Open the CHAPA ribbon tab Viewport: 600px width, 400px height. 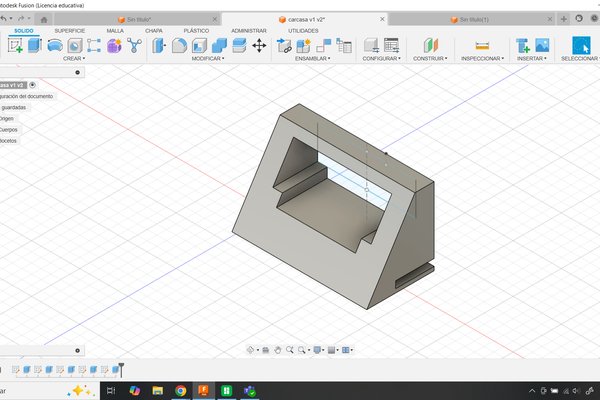click(x=153, y=31)
